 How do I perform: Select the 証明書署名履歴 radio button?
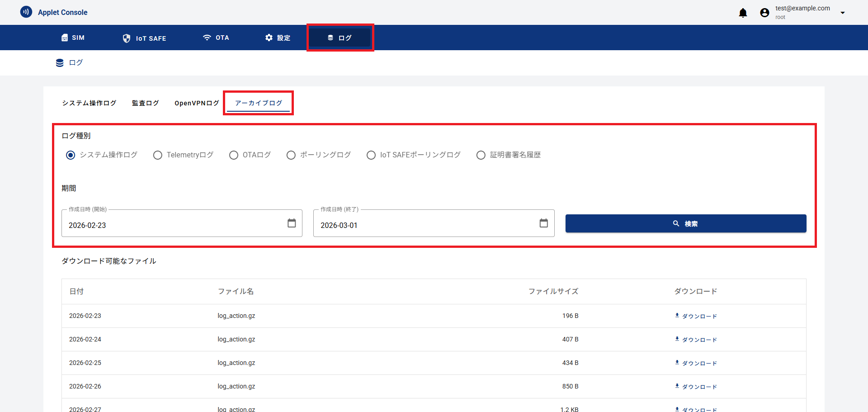coord(481,155)
